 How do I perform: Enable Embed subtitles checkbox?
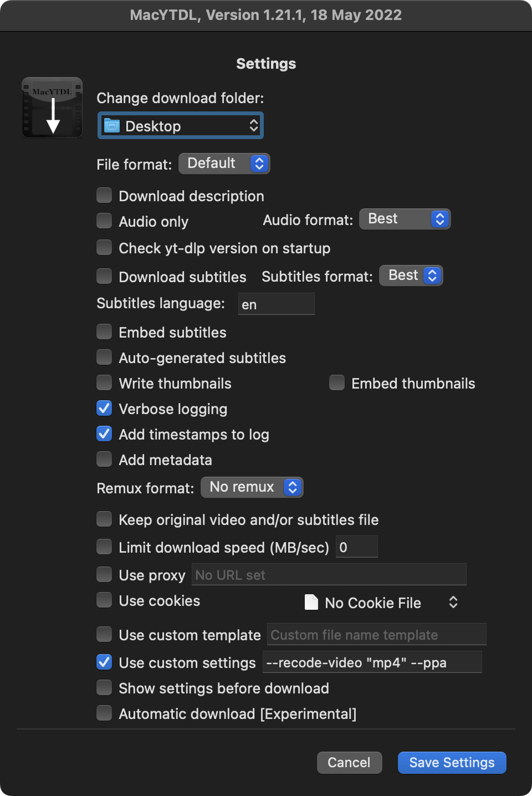[104, 331]
